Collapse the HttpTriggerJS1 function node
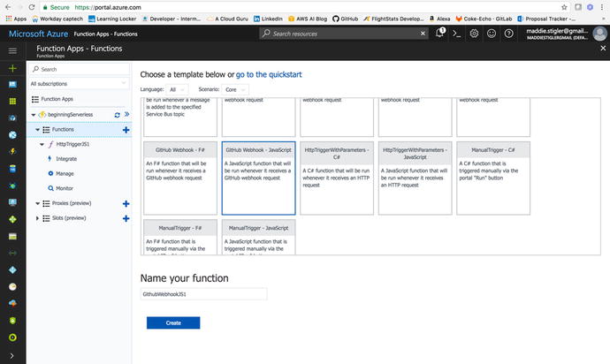Viewport: 610px width, 364px height. click(42, 144)
